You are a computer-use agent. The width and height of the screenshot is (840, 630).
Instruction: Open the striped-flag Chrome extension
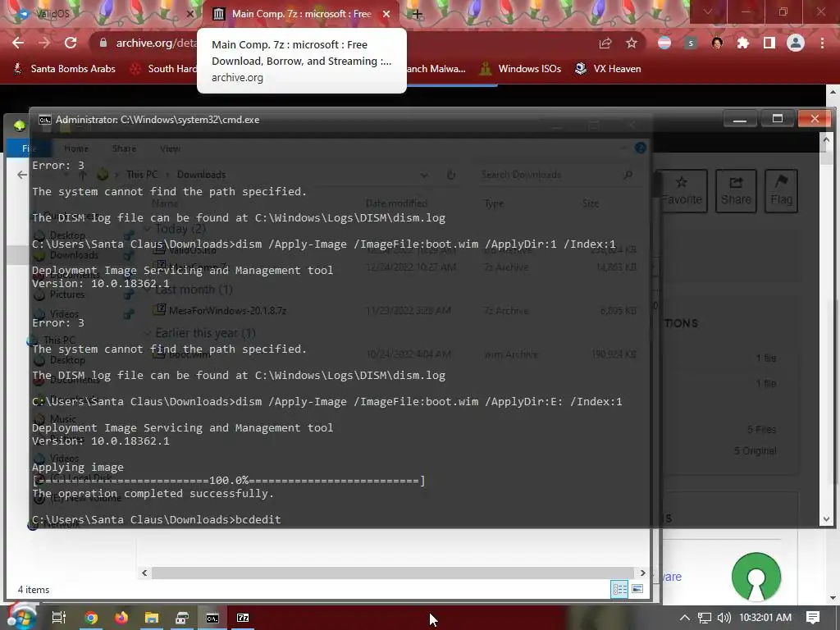point(664,43)
